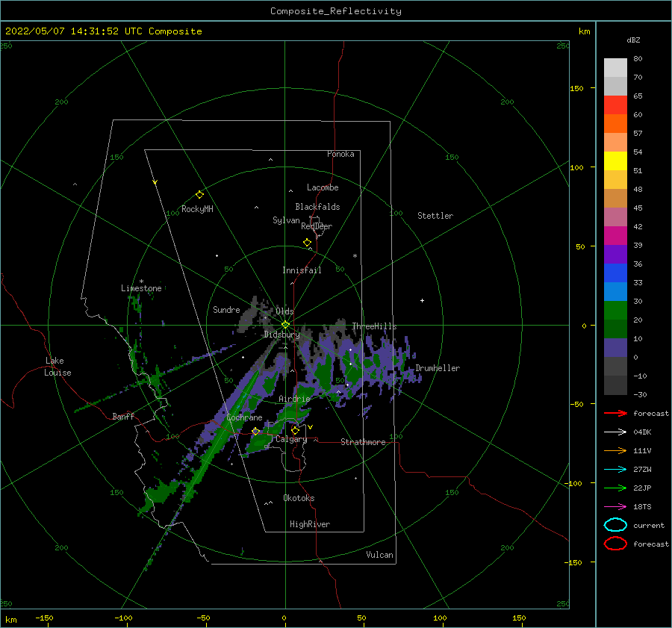Click the dBZ legend heading

coord(633,40)
